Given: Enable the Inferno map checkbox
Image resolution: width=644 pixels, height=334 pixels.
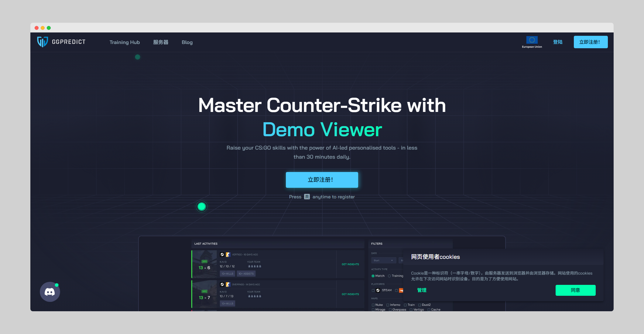Looking at the screenshot, I should [388, 305].
